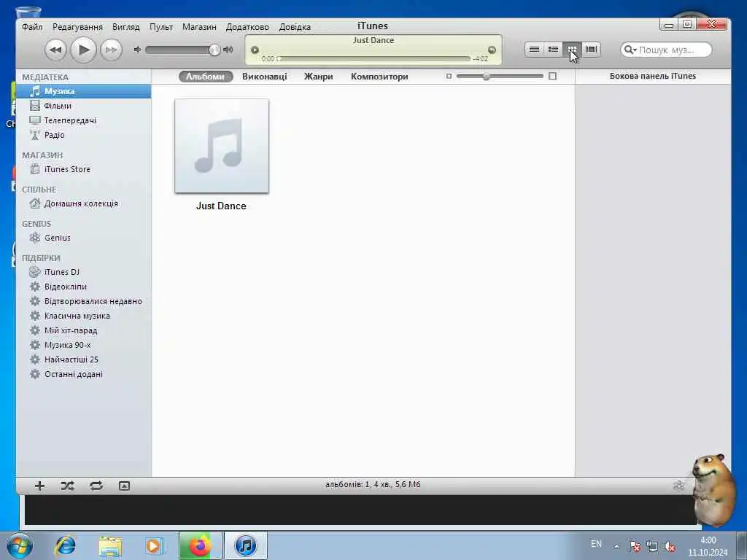This screenshot has height=560, width=747.
Task: Open Internet Explorer from taskbar
Action: point(65,545)
